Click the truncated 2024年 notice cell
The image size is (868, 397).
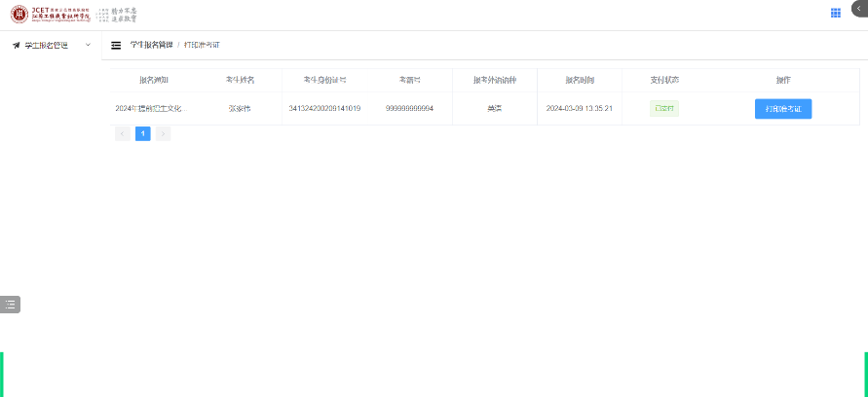click(x=150, y=108)
